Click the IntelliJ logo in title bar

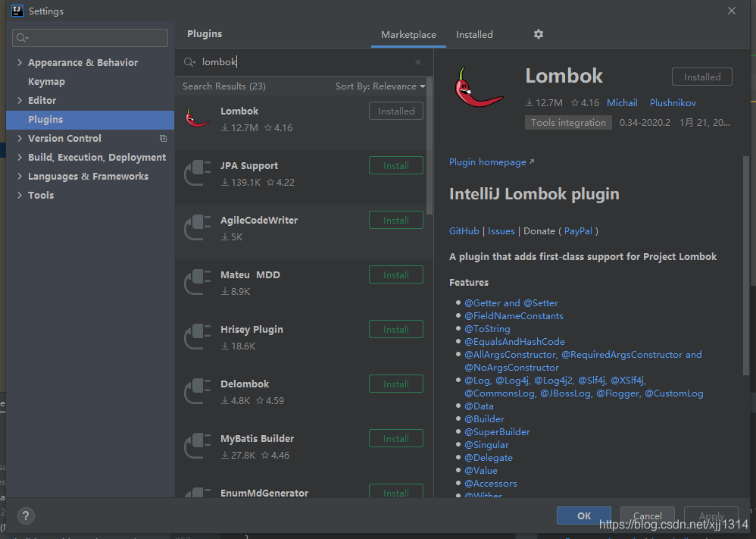coord(17,11)
